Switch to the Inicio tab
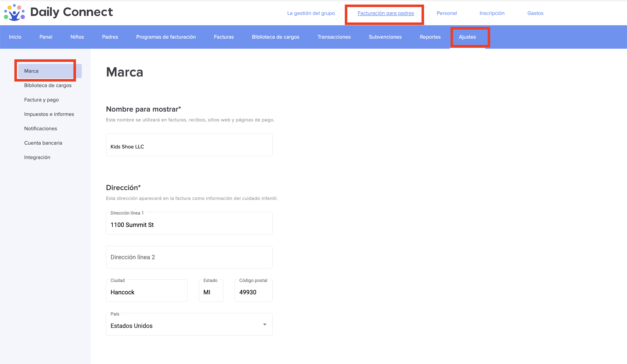Image resolution: width=627 pixels, height=364 pixels. coord(15,37)
